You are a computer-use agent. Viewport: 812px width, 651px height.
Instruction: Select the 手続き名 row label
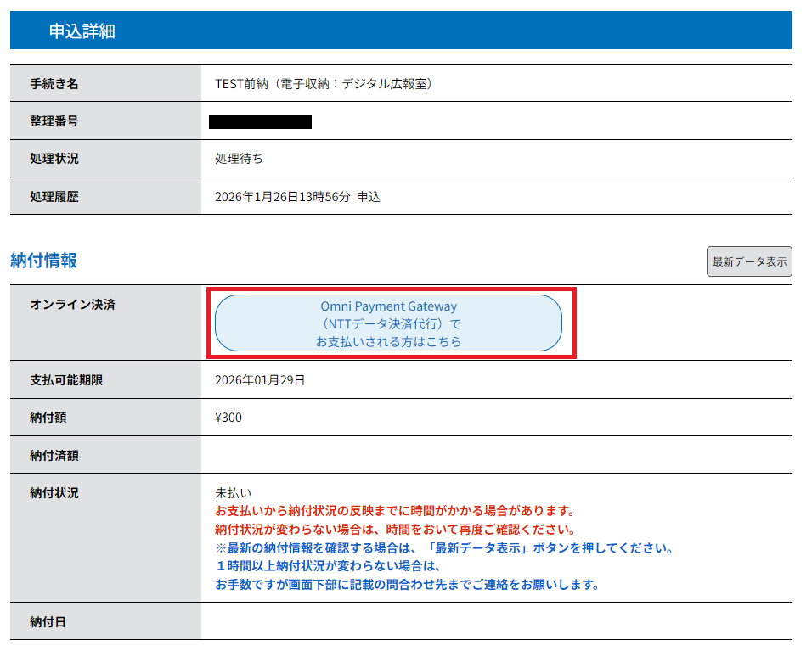54,84
